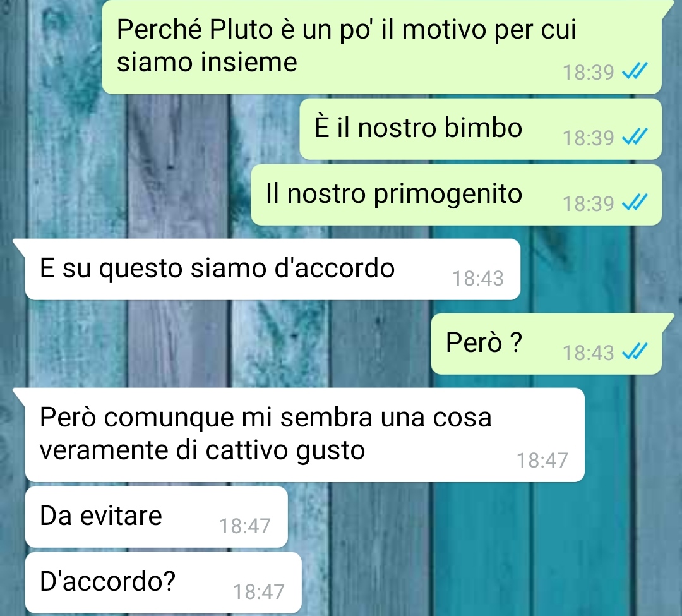The image size is (682, 616).
Task: Click the 18:47 timestamp under 'cattivo gusto'
Action: 542,460
